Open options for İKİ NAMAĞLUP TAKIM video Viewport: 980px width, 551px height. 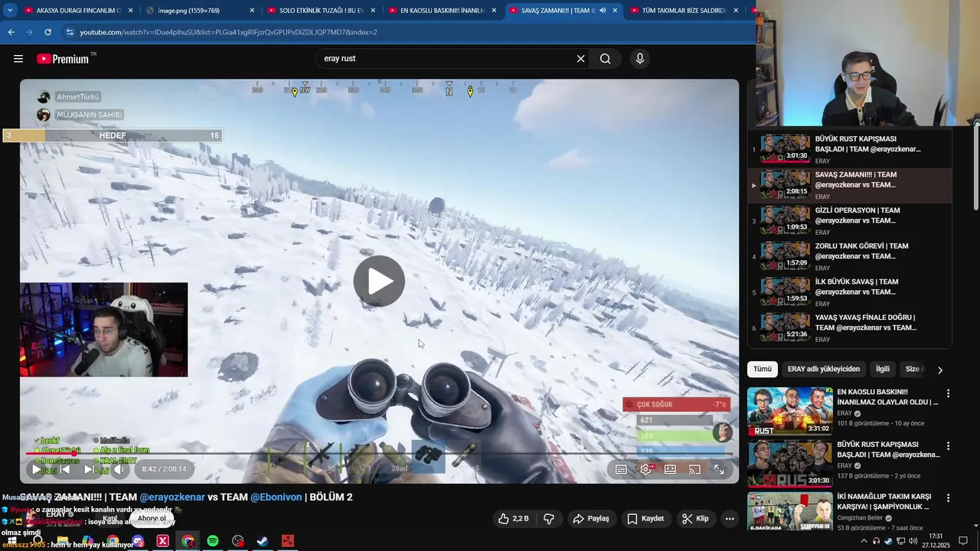coord(948,497)
